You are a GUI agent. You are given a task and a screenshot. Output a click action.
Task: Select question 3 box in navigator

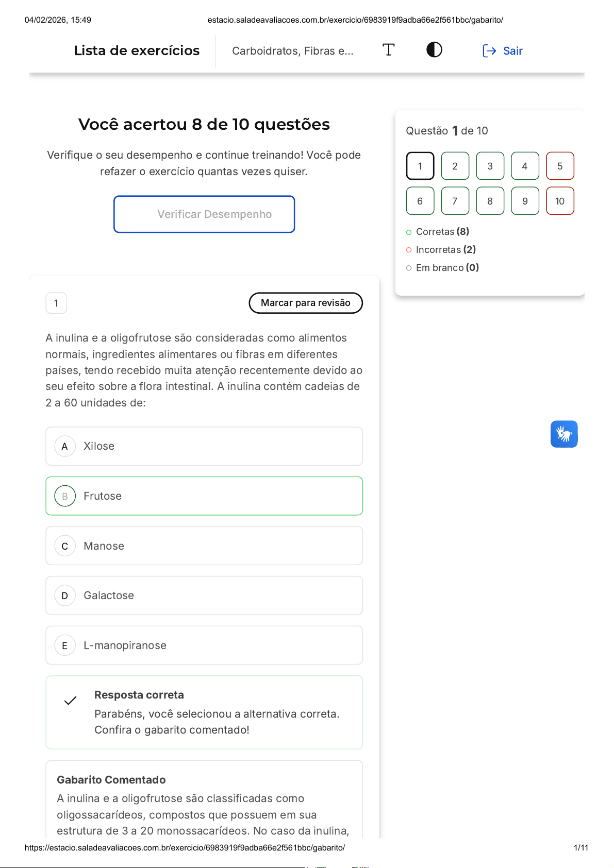click(490, 166)
